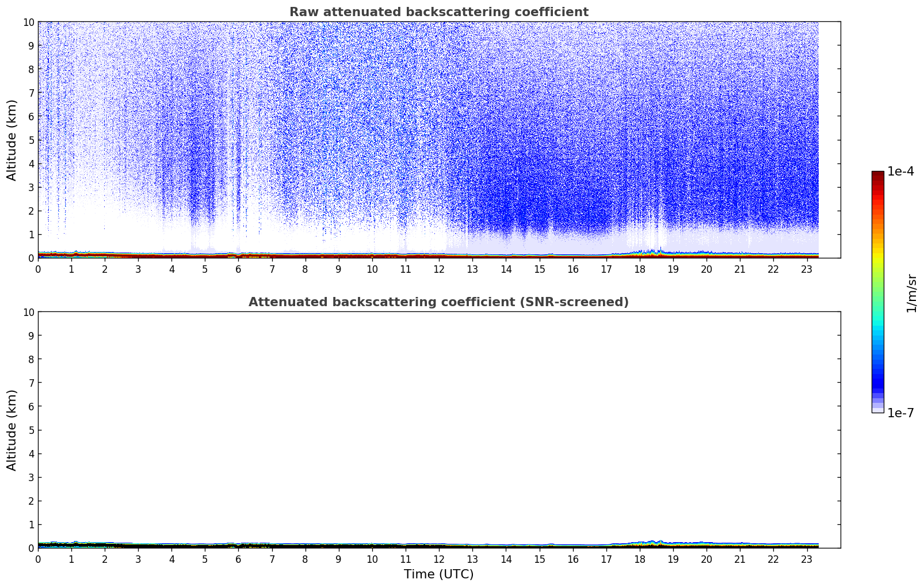Screen dimensions: 924x587
Task: Click altitude tick "10" of the SNR-screened plot
Action: pyautogui.click(x=28, y=312)
